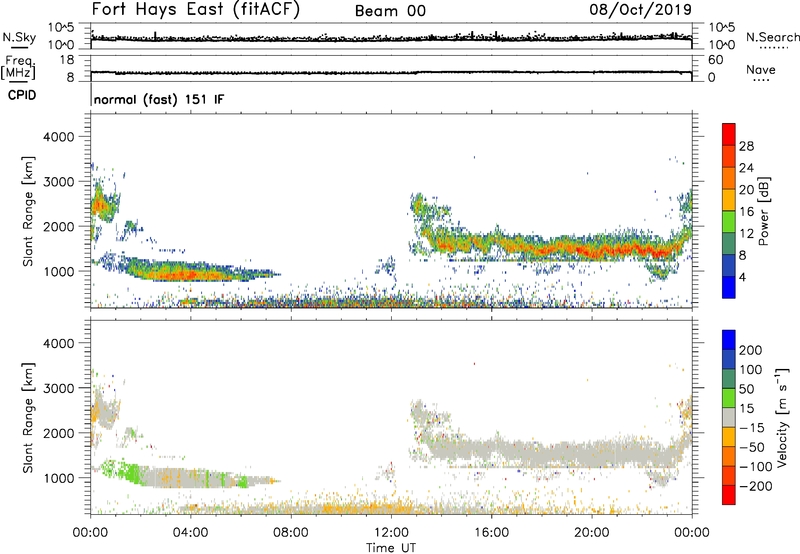Click the '04:00' time axis tick label
This screenshot has height=554, width=800.
(191, 533)
